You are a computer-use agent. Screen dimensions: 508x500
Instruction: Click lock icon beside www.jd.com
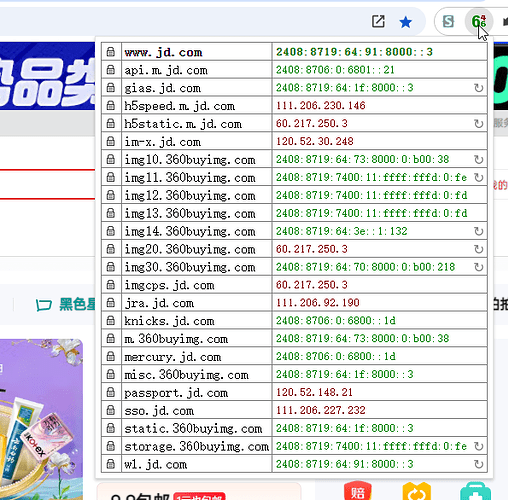coord(111,52)
